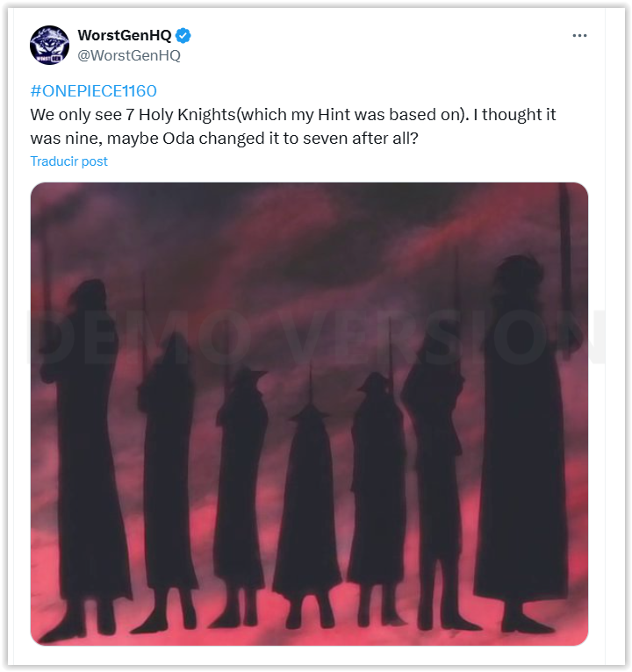Click the blue verified badge
Screen dimensions: 632x672
183,36
